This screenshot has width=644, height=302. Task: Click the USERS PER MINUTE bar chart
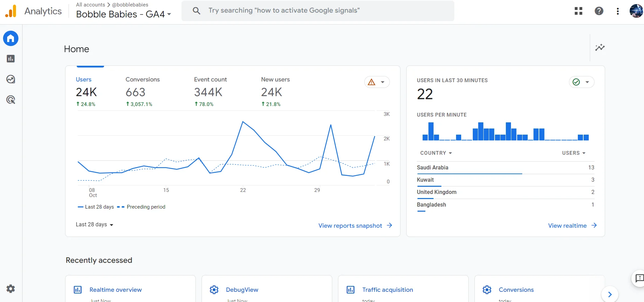tap(506, 131)
